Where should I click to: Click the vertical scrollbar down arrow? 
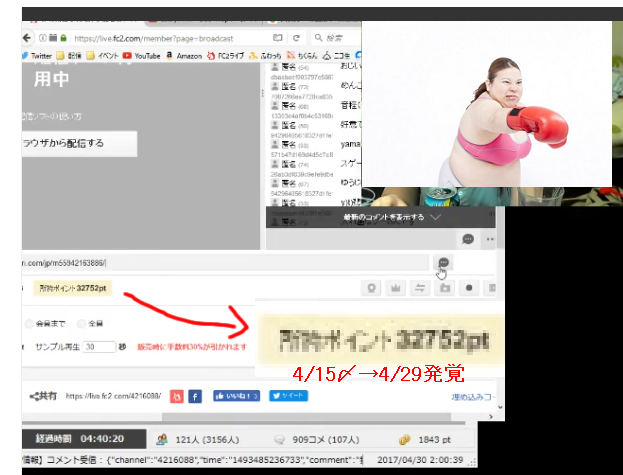tap(500, 407)
